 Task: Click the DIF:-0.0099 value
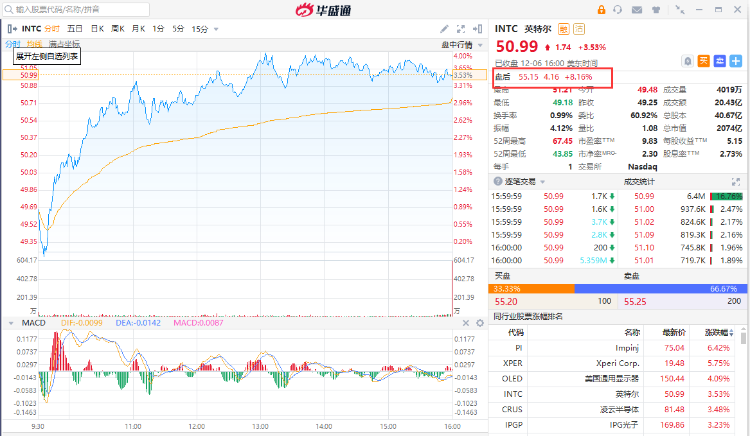(x=81, y=323)
